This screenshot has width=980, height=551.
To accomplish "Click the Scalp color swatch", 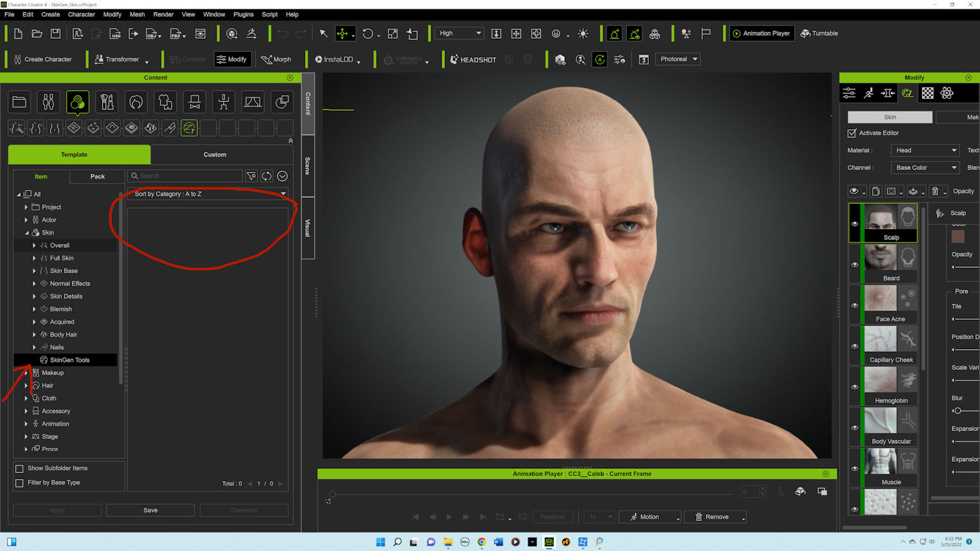I will tap(958, 237).
